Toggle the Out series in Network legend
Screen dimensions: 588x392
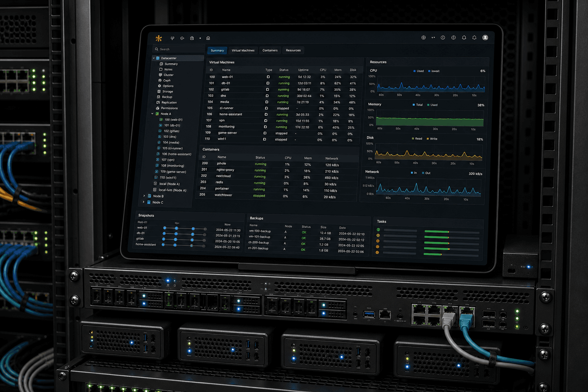426,173
